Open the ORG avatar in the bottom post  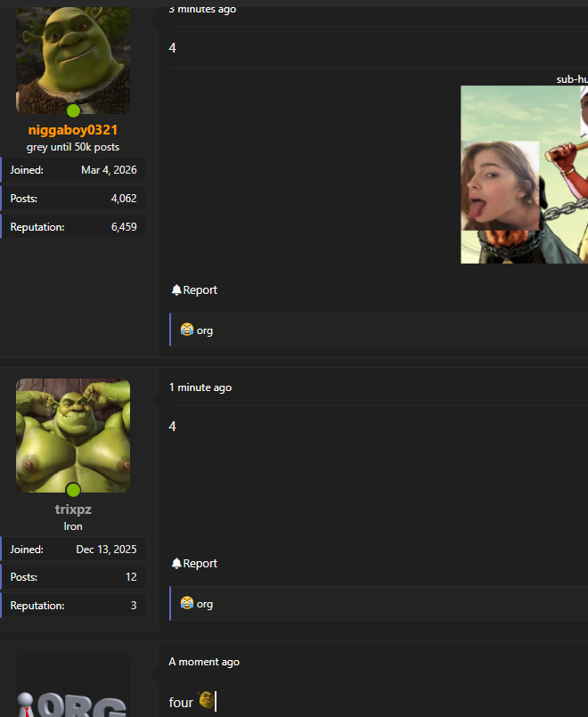(x=73, y=685)
